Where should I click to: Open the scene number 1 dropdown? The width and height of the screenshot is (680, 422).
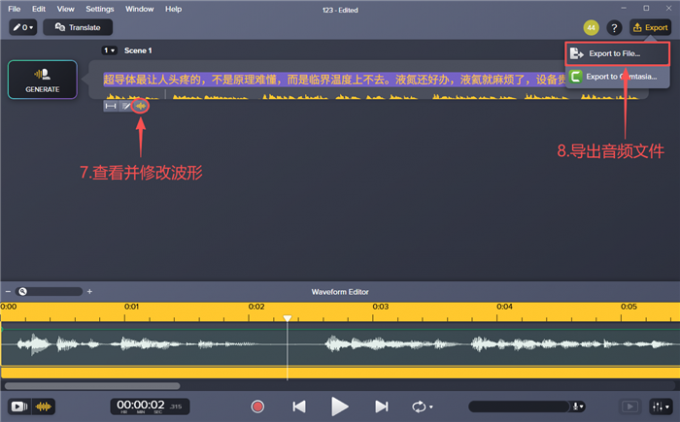[x=109, y=51]
